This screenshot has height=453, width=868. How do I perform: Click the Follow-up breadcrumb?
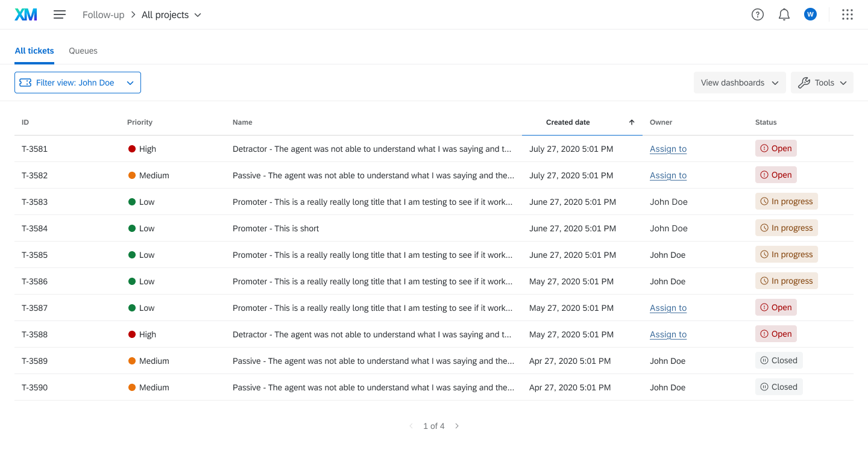(x=103, y=15)
